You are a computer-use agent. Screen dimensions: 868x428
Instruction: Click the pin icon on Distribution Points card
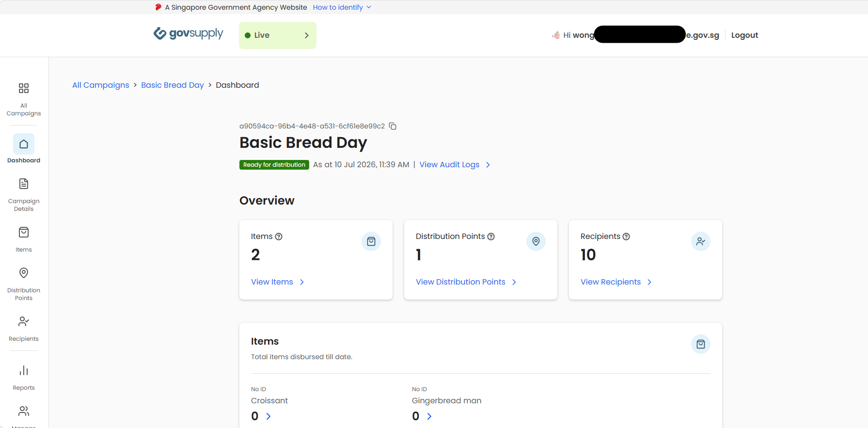click(536, 241)
